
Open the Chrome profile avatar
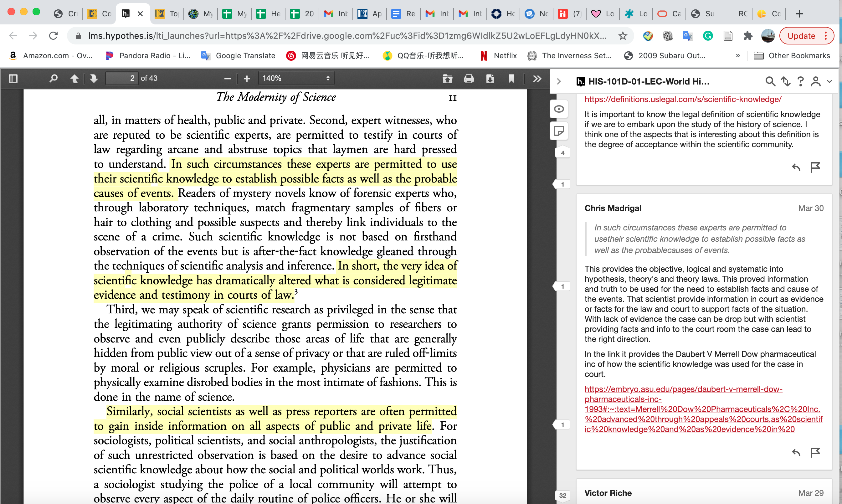[768, 36]
